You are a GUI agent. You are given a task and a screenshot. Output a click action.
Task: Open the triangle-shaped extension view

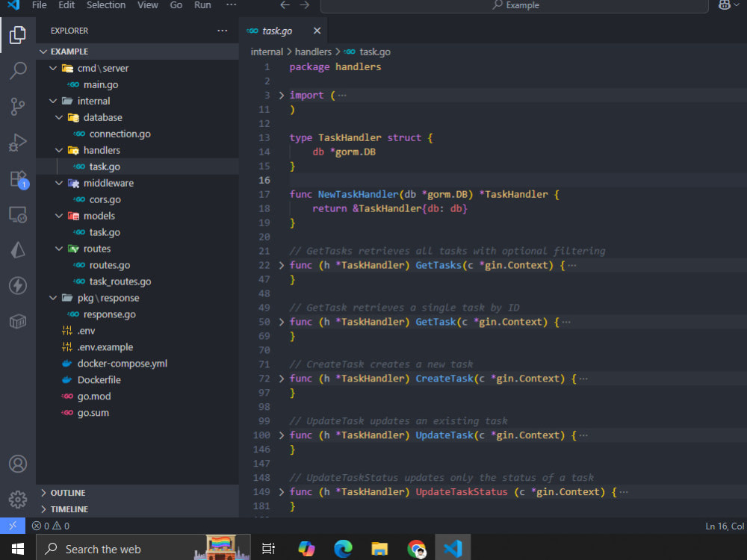[x=18, y=250]
